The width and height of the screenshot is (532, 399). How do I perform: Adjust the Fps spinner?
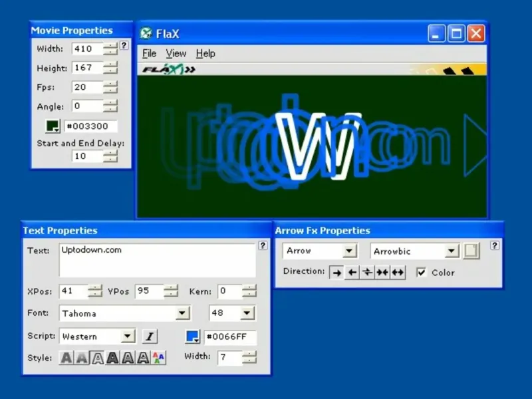pyautogui.click(x=110, y=87)
